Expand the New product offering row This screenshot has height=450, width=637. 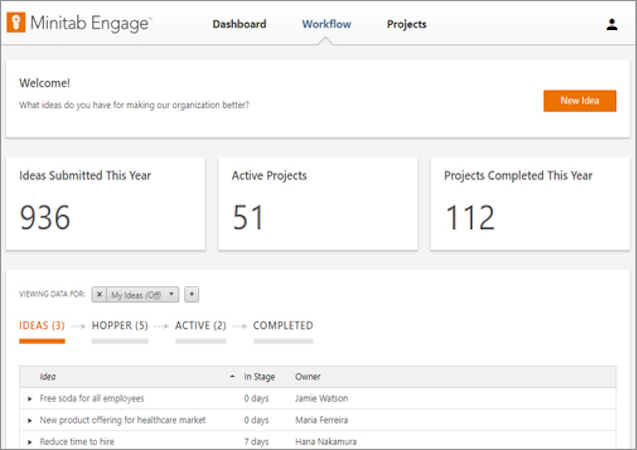[x=30, y=420]
